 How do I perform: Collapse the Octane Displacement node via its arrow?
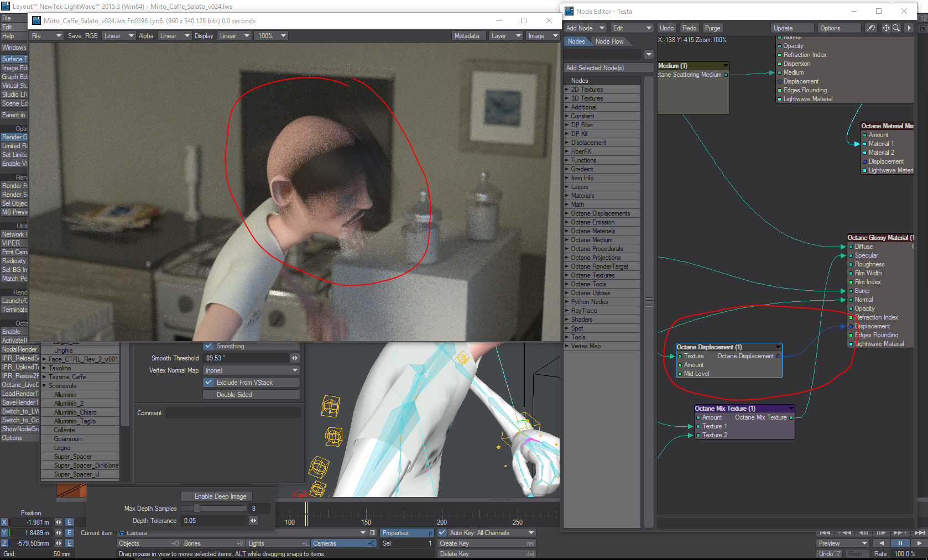coord(778,347)
